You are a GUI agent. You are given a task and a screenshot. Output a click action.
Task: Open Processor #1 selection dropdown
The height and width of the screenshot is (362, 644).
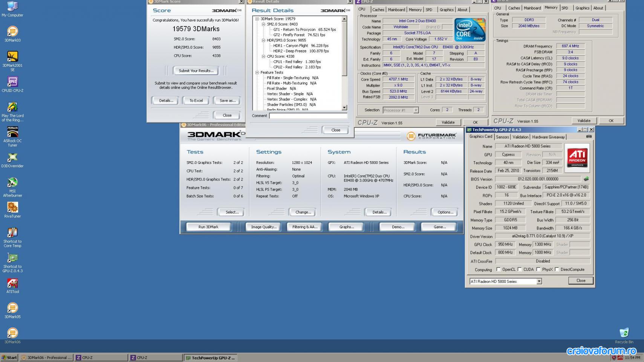click(416, 110)
